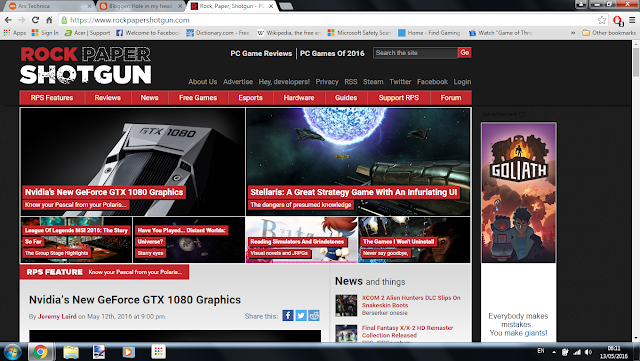Image resolution: width=640 pixels, height=361 pixels.
Task: Open author Jeremy Laird's link
Action: point(57,316)
